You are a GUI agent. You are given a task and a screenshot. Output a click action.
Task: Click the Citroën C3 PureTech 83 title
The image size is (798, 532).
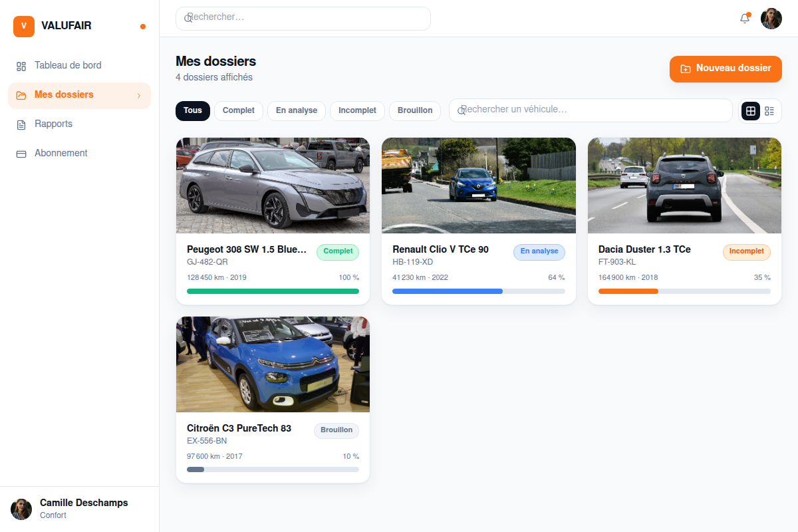point(239,428)
